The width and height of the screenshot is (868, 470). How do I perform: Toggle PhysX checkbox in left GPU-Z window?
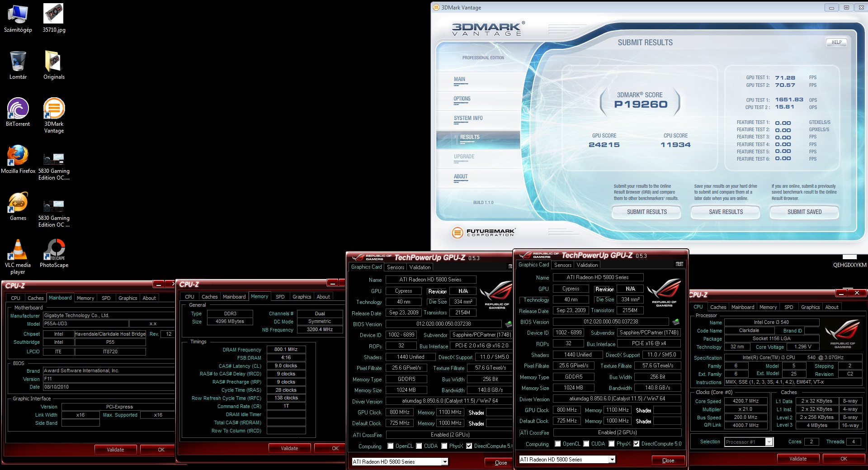[445, 446]
